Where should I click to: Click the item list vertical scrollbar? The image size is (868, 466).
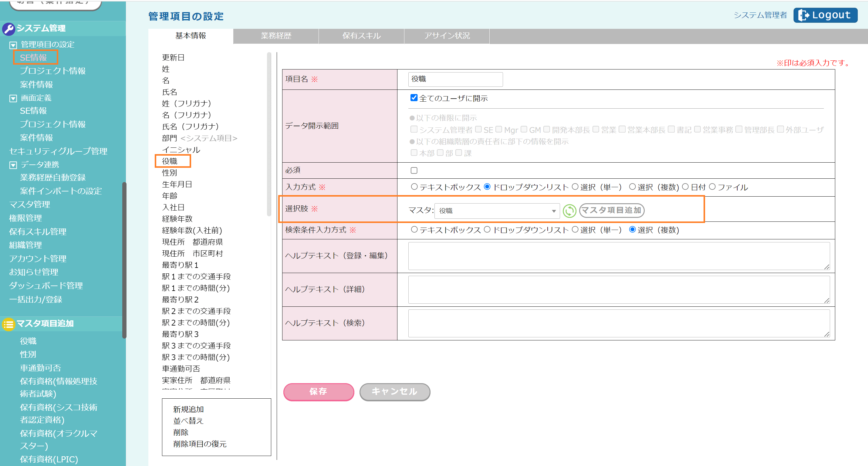point(269,135)
